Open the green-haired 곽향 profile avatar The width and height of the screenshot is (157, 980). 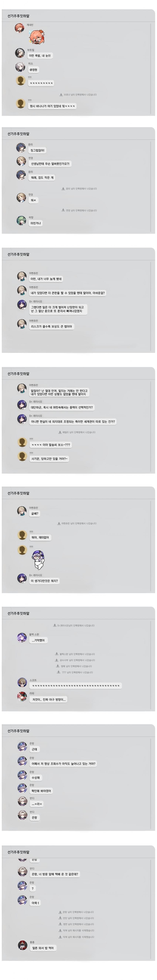click(x=21, y=220)
